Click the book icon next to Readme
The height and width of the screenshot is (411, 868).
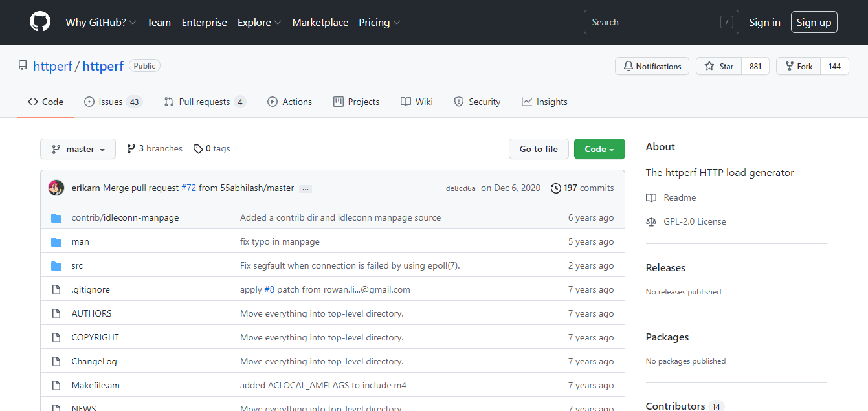tap(651, 197)
